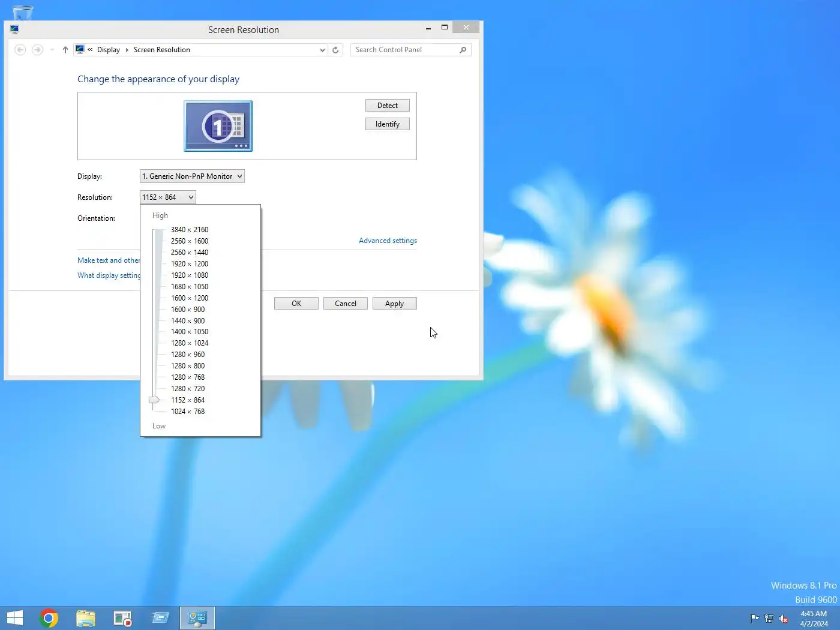840x630 pixels.
Task: Click the resolution slider thumb
Action: (x=154, y=400)
